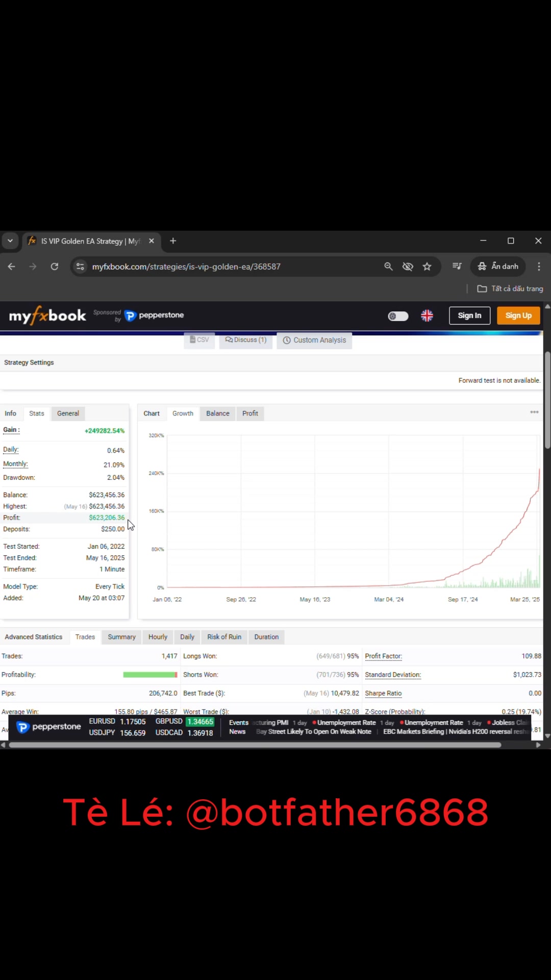
Task: Select the Balance chart tab
Action: click(218, 413)
